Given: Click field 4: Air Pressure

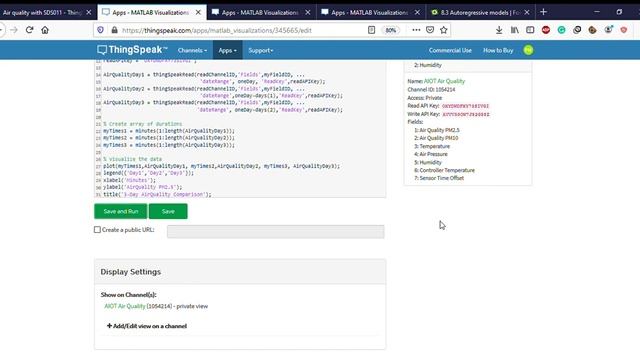Looking at the screenshot, I should click(x=431, y=154).
